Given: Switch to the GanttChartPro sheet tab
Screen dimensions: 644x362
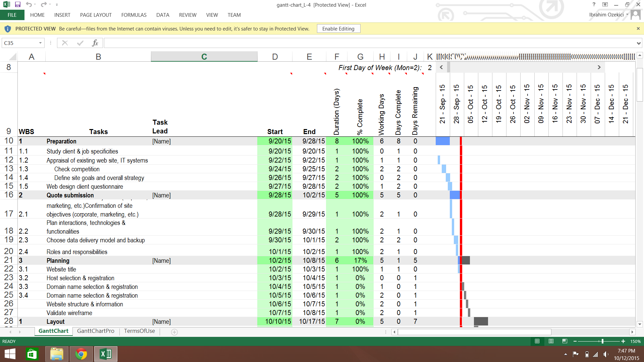Looking at the screenshot, I should click(96, 331).
